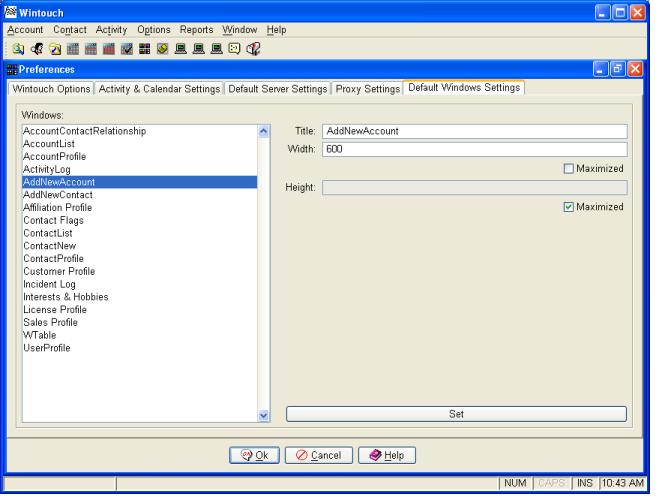The image size is (662, 504).
Task: Click the Preferences window title icon
Action: click(x=12, y=69)
